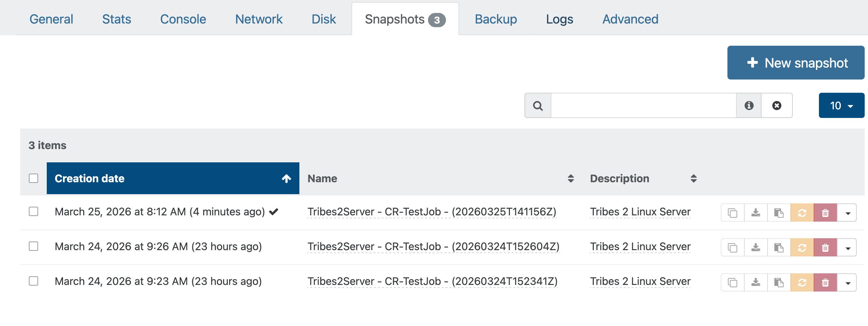Delete the 20260324T152341Z snapshot with trash icon
The image size is (868, 326).
click(x=825, y=283)
